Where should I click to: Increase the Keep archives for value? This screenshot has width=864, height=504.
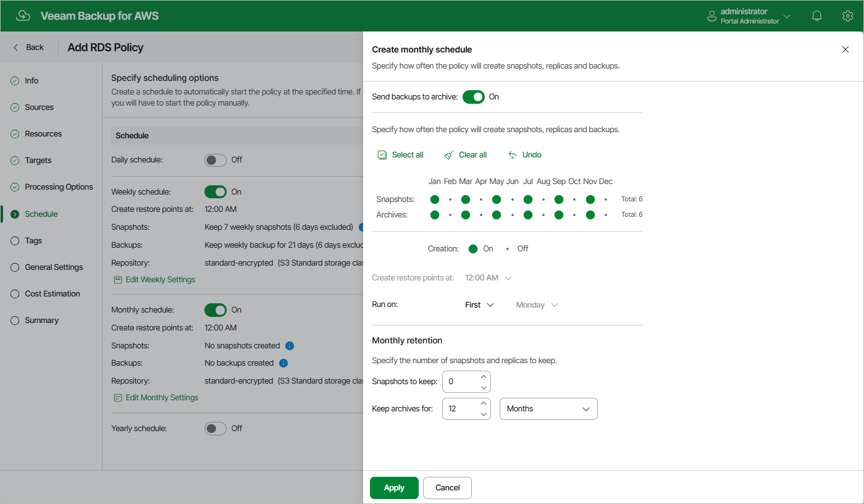pos(484,403)
